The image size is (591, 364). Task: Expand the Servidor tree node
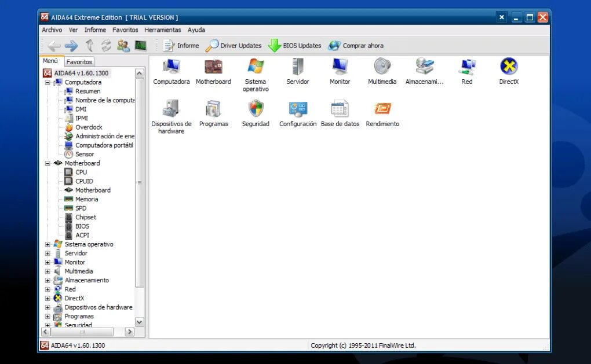pyautogui.click(x=48, y=253)
